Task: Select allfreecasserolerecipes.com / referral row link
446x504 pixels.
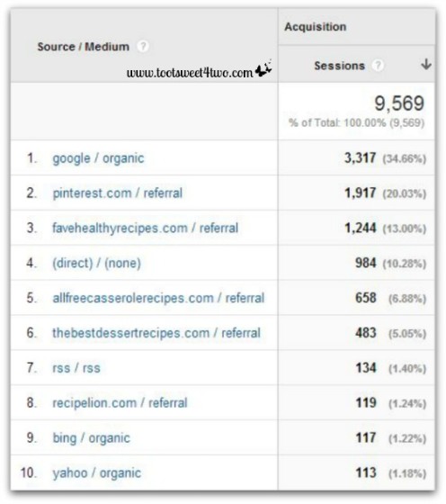Action: tap(158, 298)
